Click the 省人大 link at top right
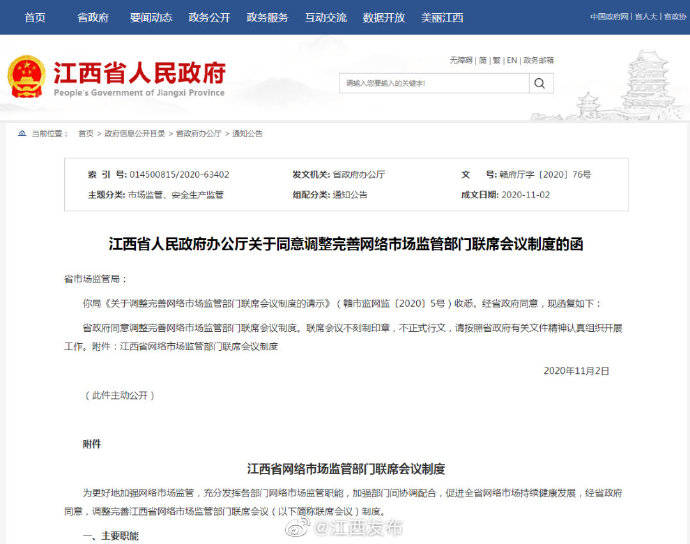Screen dimensions: 690x544 pos(646,17)
